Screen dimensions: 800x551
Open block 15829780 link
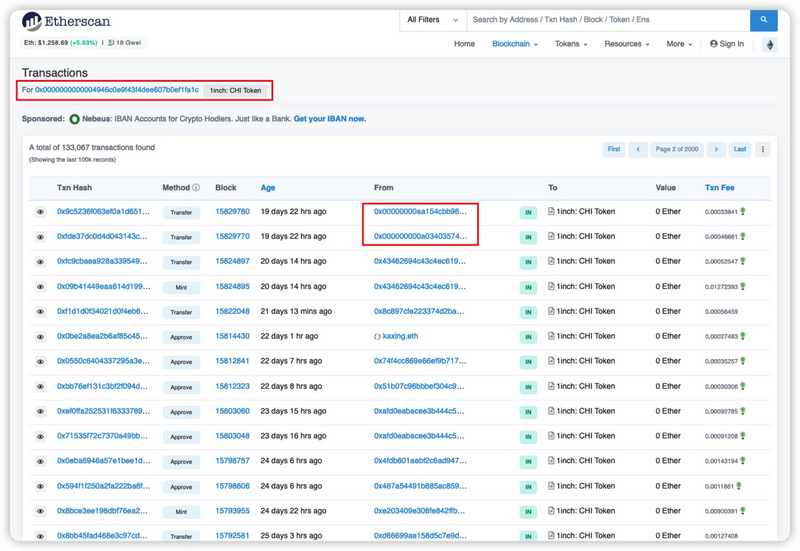point(232,212)
